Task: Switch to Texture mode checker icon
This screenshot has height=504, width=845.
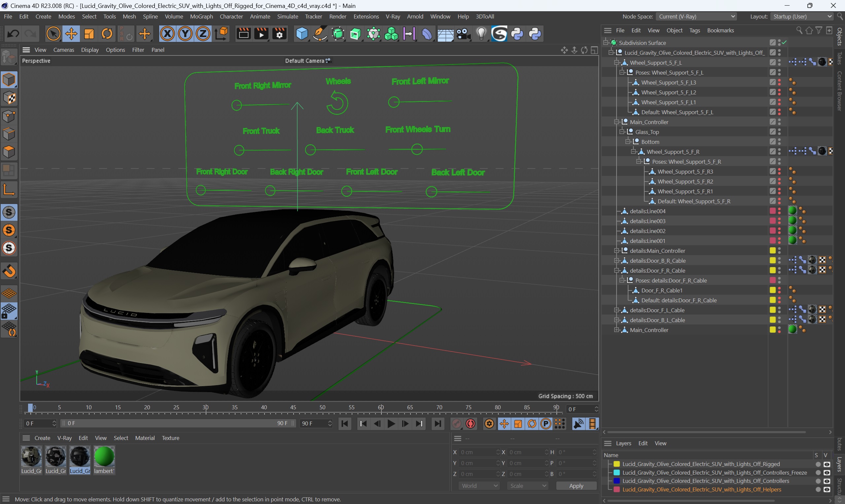Action: [x=9, y=98]
